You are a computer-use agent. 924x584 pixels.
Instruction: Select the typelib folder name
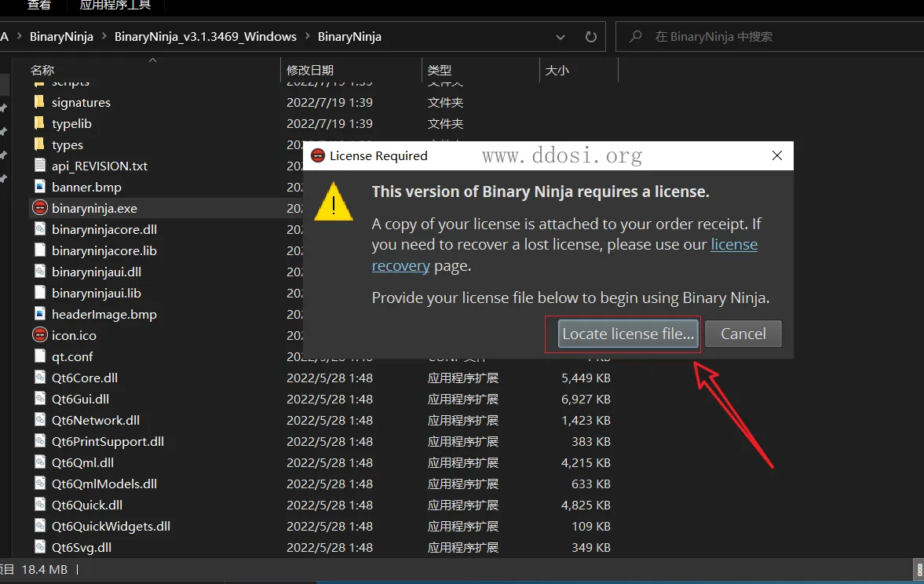point(71,123)
